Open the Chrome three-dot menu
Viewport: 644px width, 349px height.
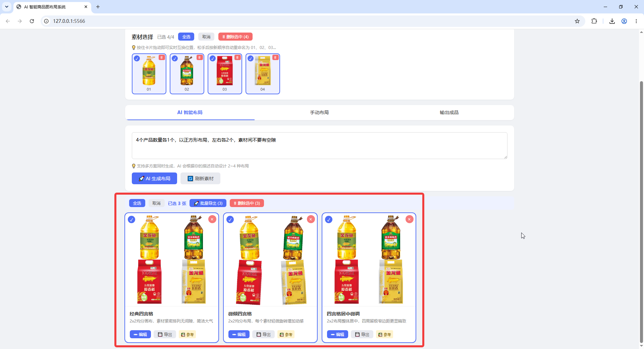636,21
